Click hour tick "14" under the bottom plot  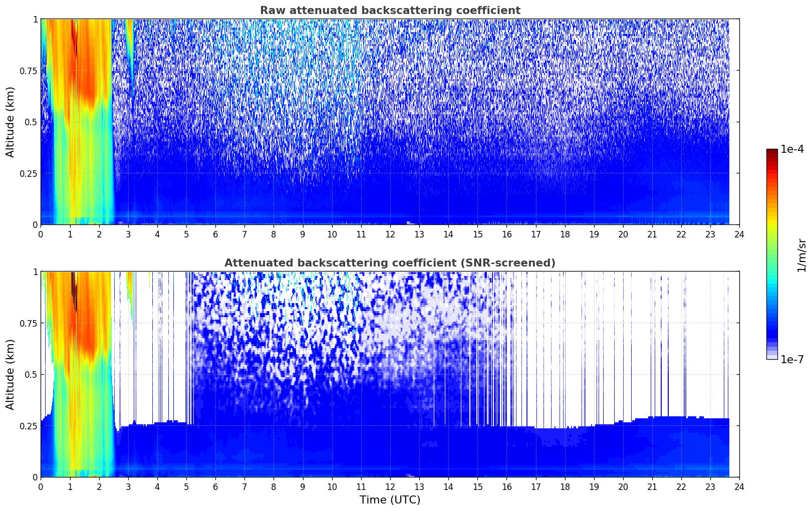pos(448,486)
